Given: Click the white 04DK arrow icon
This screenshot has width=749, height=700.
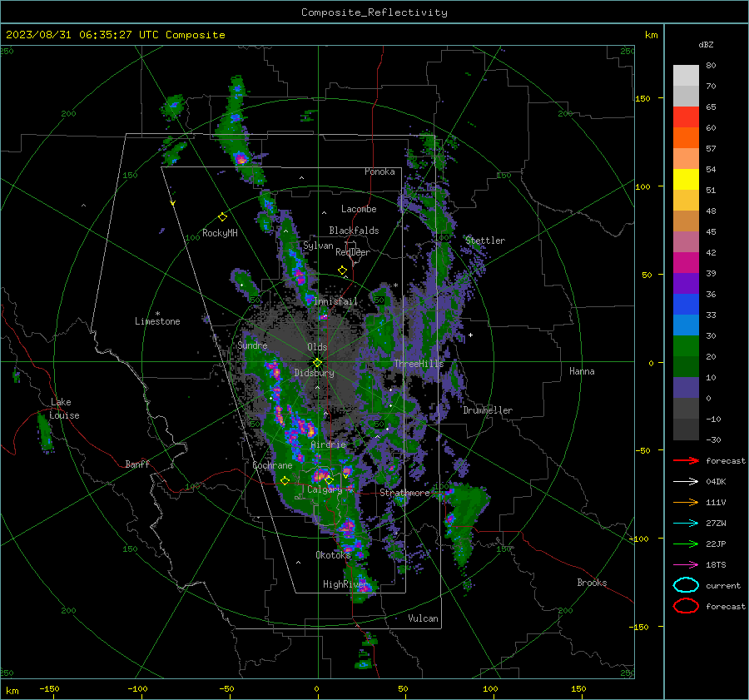Looking at the screenshot, I should pyautogui.click(x=686, y=481).
